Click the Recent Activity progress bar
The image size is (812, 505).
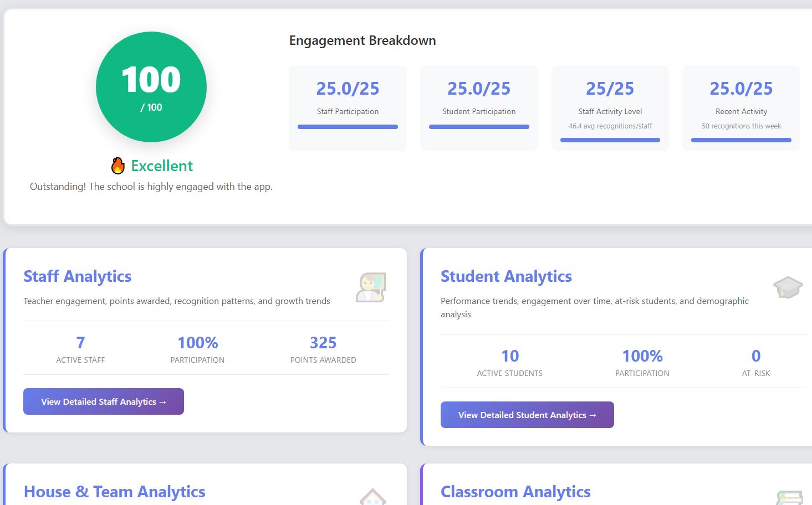[741, 140]
